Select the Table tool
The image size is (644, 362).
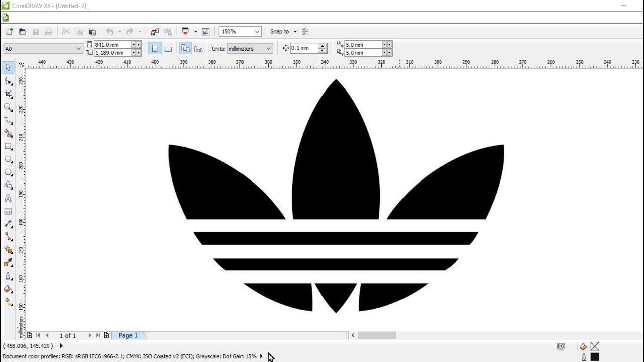click(8, 212)
